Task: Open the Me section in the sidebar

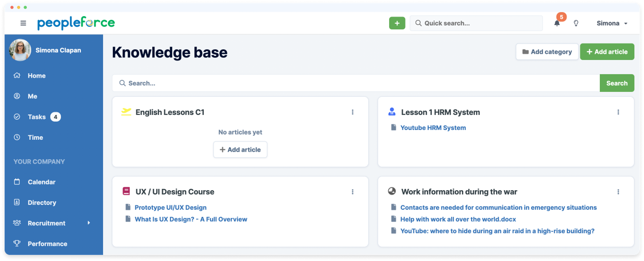Action: [33, 96]
